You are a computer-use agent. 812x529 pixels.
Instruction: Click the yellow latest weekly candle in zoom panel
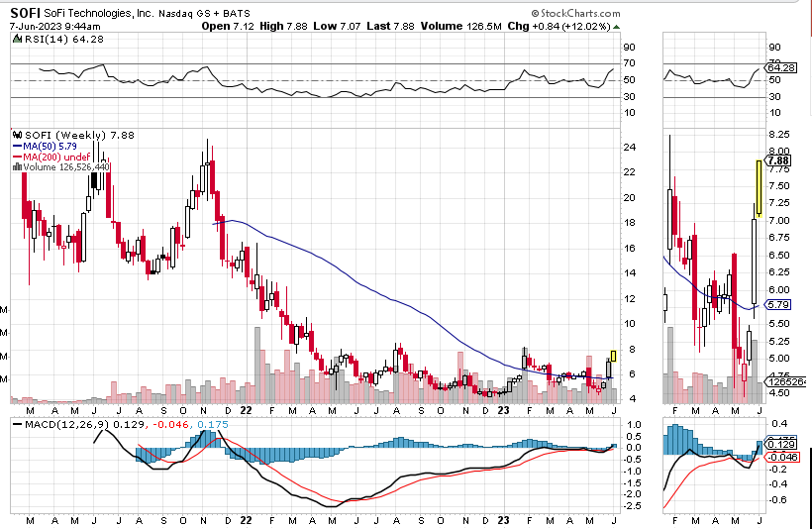pos(759,187)
